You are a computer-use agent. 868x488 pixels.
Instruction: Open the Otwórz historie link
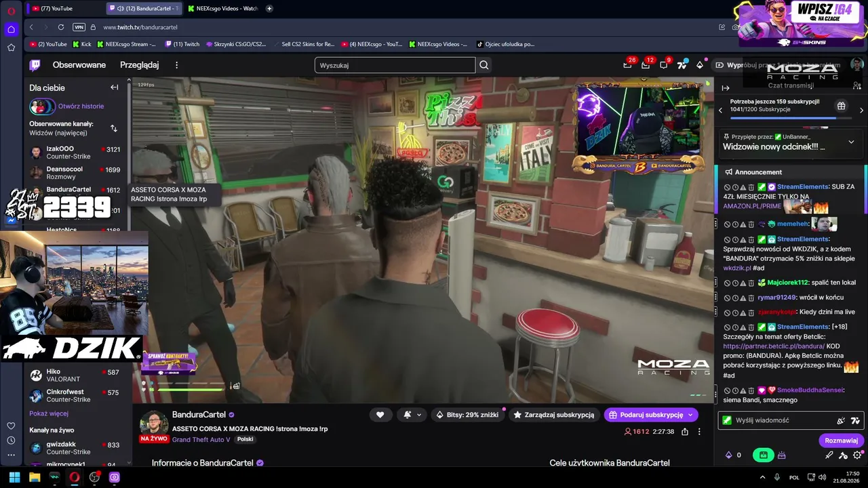tap(81, 106)
